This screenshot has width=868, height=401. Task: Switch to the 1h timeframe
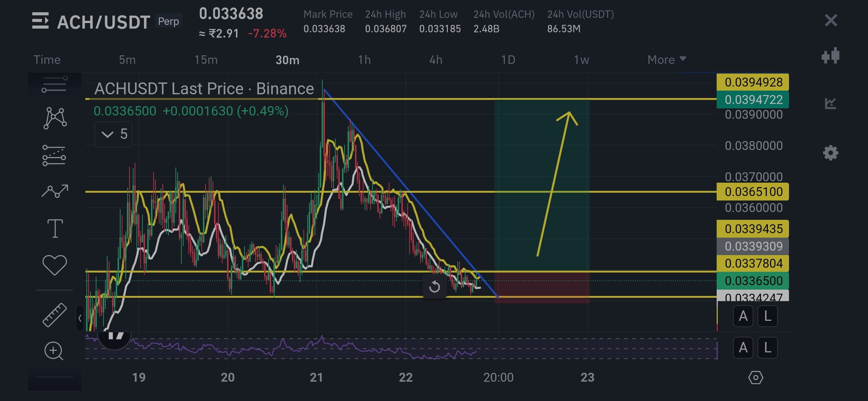[x=364, y=60]
